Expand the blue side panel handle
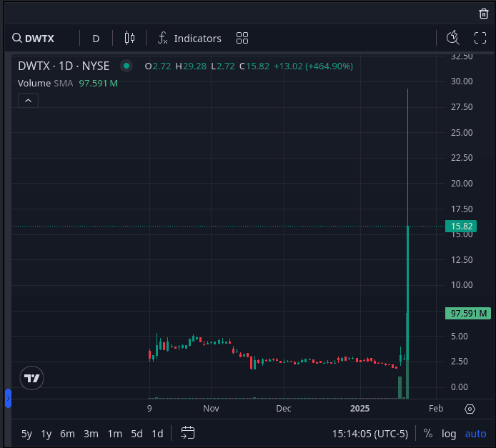Image resolution: width=496 pixels, height=448 pixels. point(9,399)
